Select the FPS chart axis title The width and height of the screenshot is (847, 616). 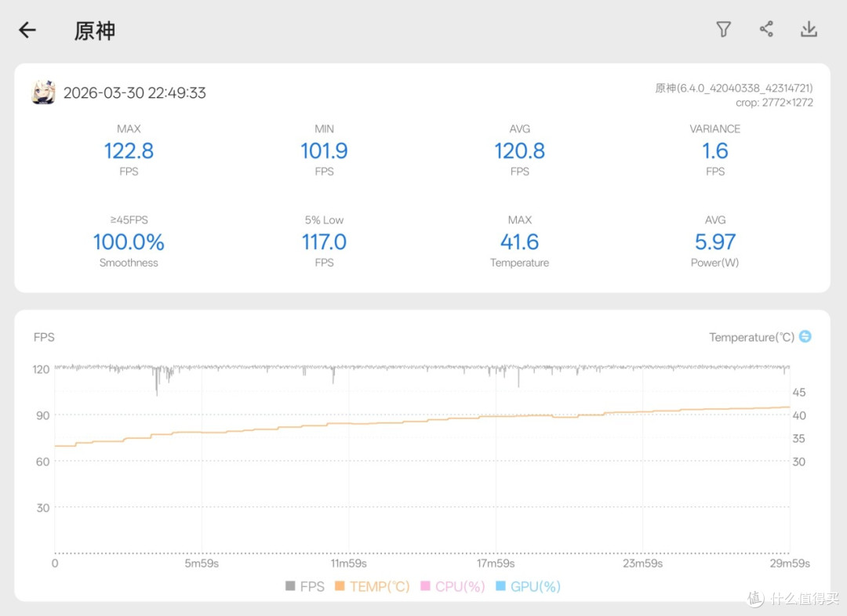pos(44,337)
